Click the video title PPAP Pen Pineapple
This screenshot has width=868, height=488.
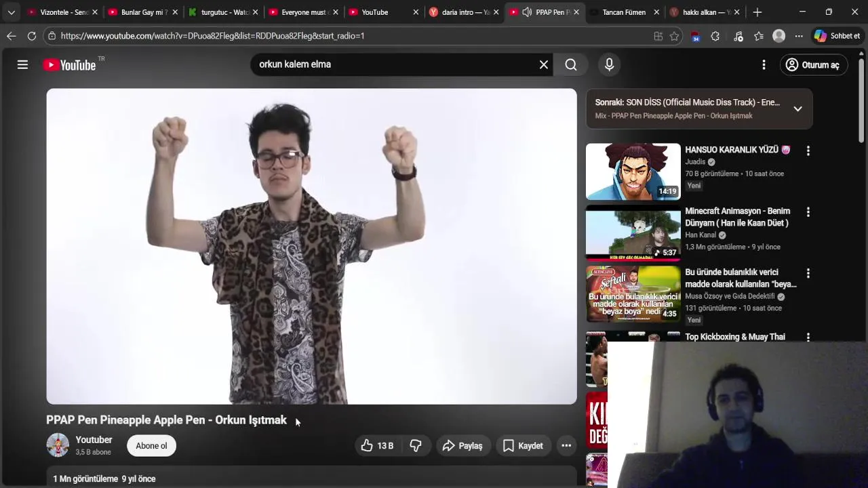click(166, 420)
